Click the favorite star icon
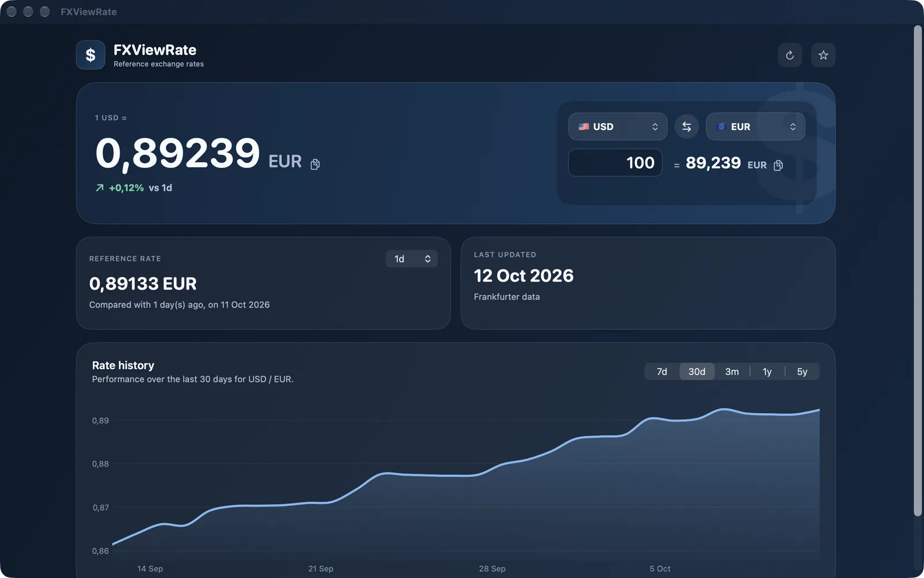The height and width of the screenshot is (578, 924). tap(823, 55)
